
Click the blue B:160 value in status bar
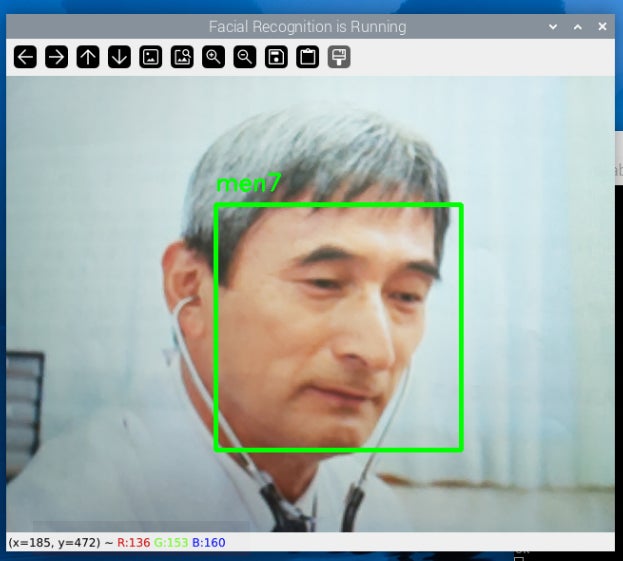pyautogui.click(x=208, y=542)
